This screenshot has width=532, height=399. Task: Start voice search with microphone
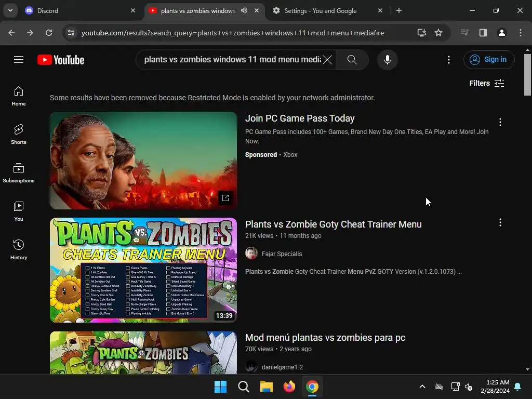point(387,60)
